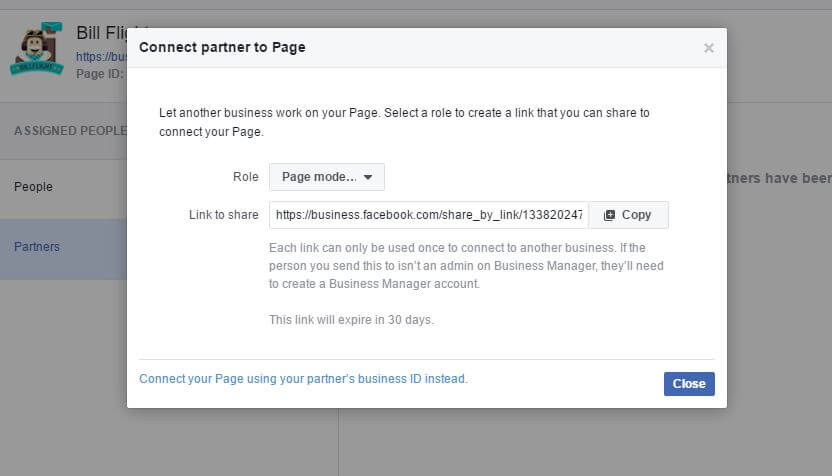832x476 pixels.
Task: Click the Bill Flight page avatar
Action: coord(37,49)
